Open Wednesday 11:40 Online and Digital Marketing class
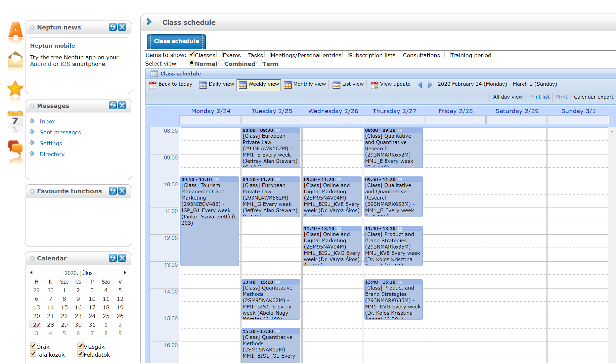Viewport: 616px width, 364px height. click(332, 246)
